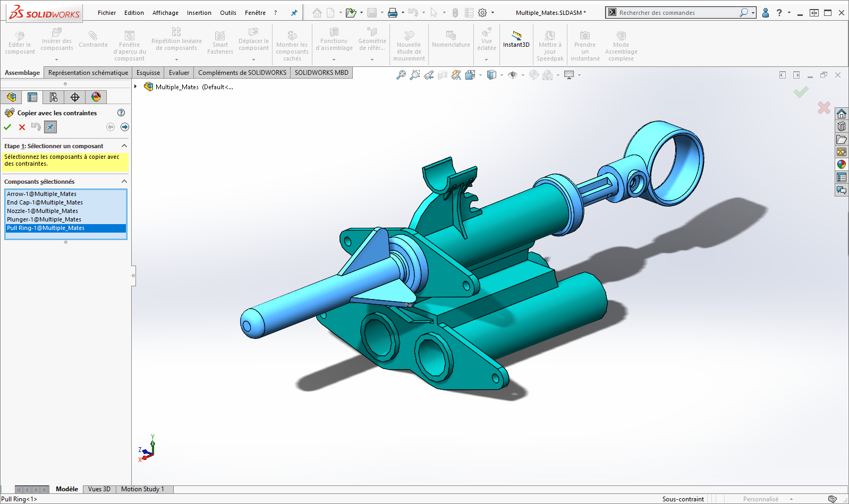This screenshot has height=504, width=849.
Task: Cancel with the red X in PropertyManager
Action: click(22, 127)
